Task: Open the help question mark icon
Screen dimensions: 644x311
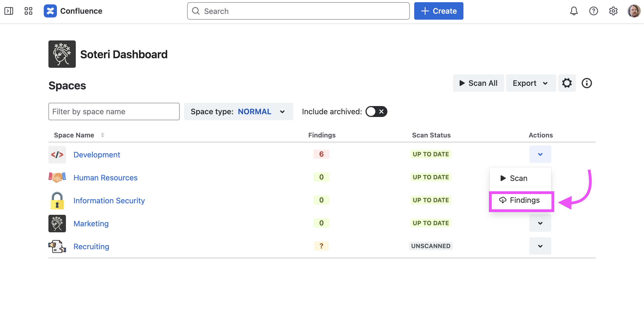Action: pos(593,11)
